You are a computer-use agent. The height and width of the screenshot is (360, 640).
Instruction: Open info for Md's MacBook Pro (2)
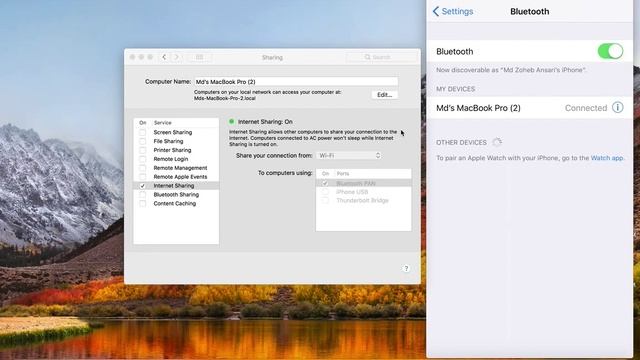[x=618, y=107]
